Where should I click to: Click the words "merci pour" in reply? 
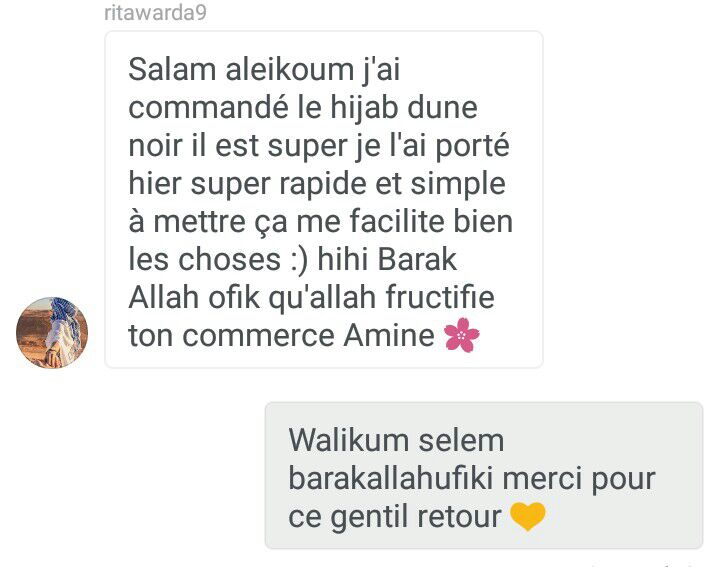click(x=579, y=480)
